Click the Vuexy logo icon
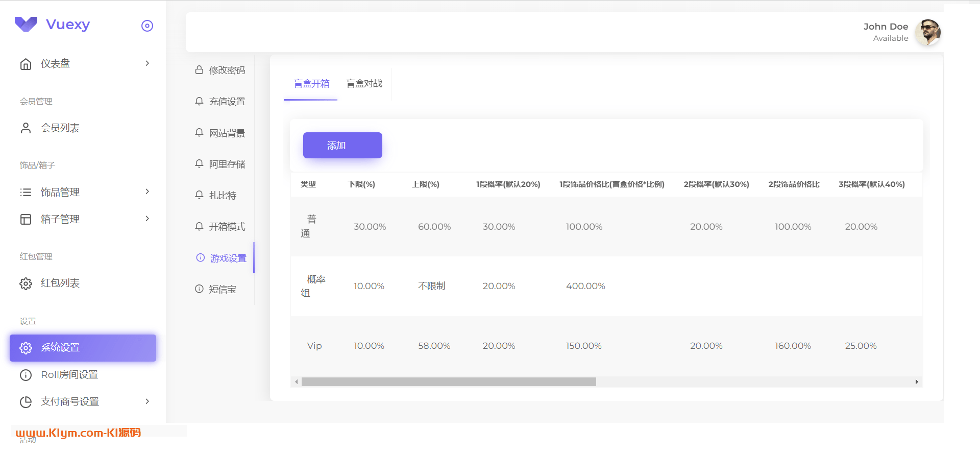Screen dimensions: 980x452 click(x=26, y=24)
